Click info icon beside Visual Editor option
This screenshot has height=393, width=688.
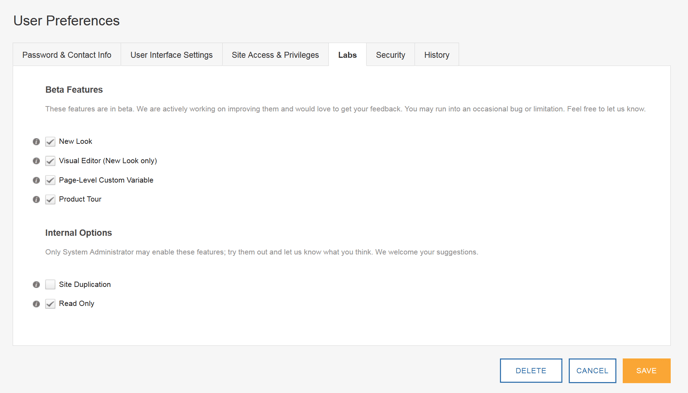coord(36,161)
